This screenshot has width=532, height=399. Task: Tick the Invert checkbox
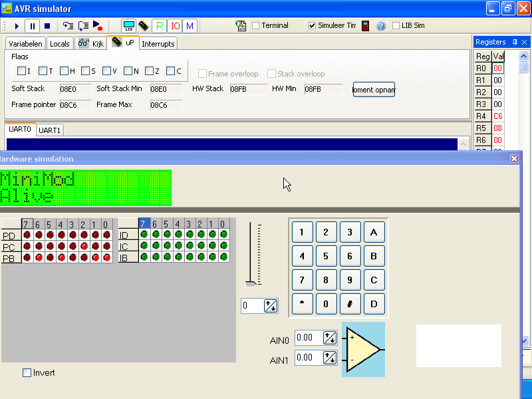point(27,373)
